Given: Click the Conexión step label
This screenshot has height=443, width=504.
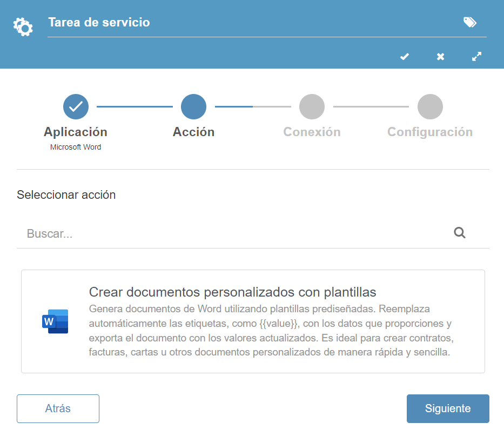Looking at the screenshot, I should 312,132.
